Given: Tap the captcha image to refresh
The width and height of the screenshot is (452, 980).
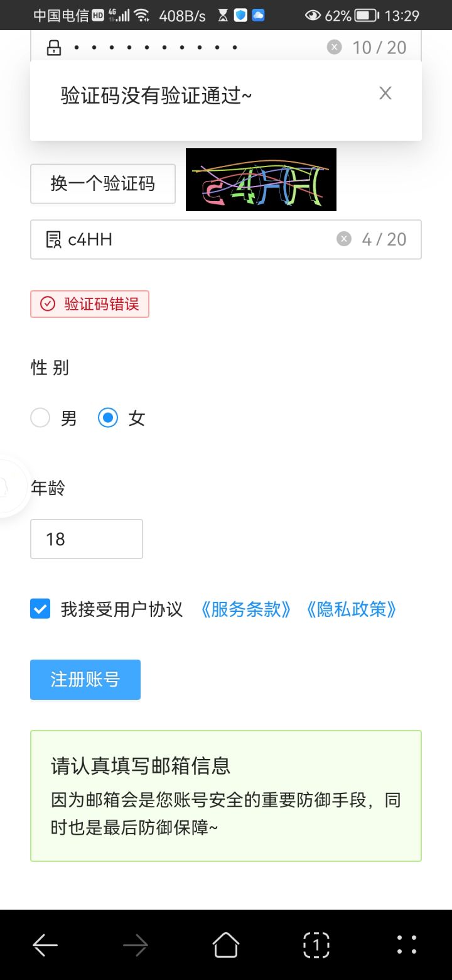Looking at the screenshot, I should point(261,180).
